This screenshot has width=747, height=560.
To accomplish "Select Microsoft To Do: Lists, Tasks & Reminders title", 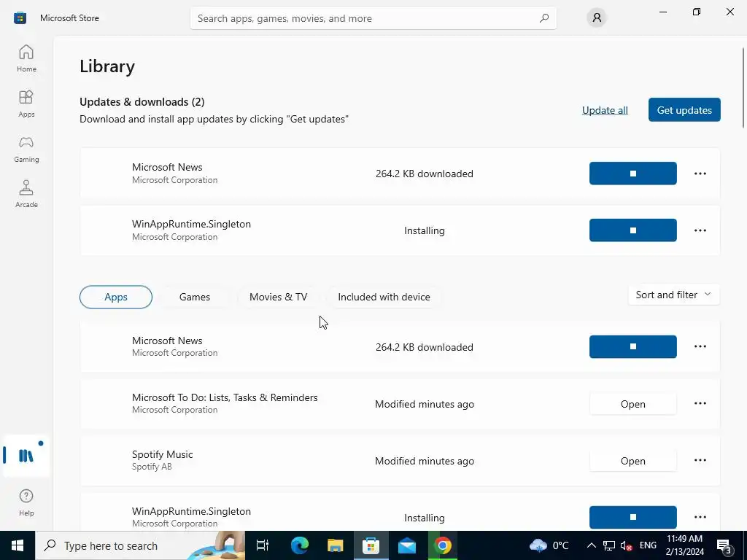I will [225, 397].
